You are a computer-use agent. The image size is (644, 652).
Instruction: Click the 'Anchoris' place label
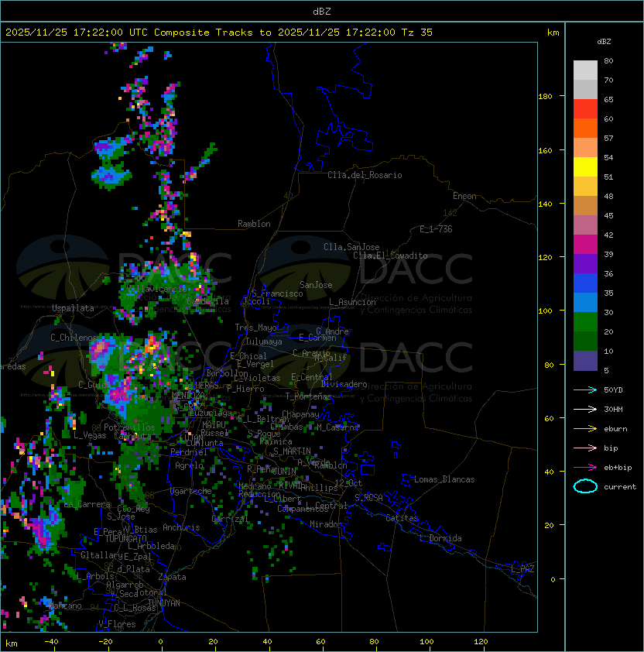(x=181, y=527)
